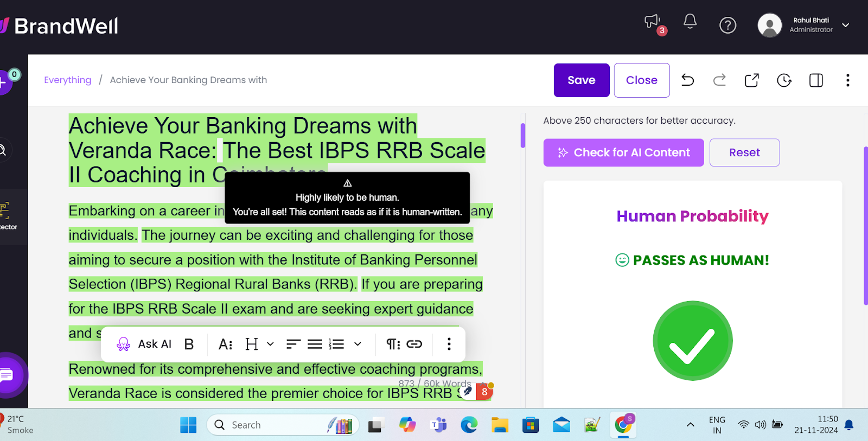The height and width of the screenshot is (441, 868).
Task: Open the header three-dot more menu
Action: point(847,80)
